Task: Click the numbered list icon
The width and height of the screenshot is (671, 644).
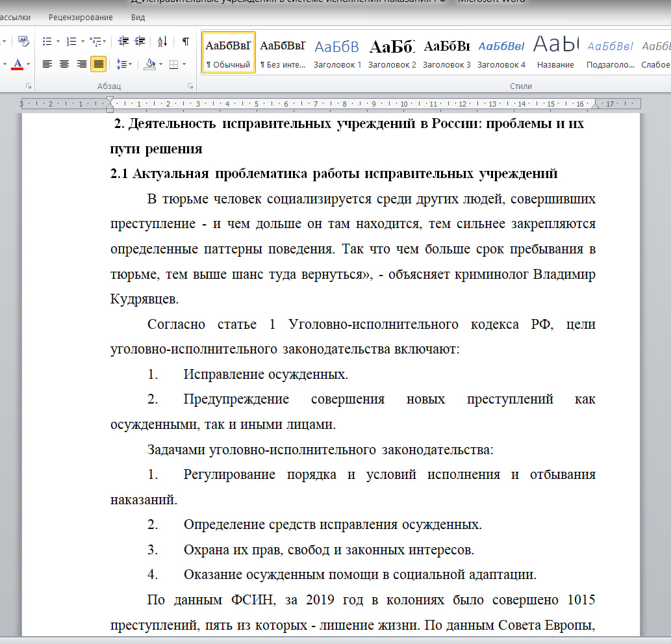Action: pyautogui.click(x=71, y=42)
